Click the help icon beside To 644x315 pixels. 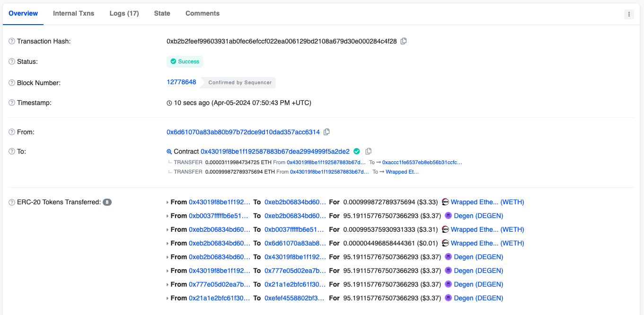point(12,152)
